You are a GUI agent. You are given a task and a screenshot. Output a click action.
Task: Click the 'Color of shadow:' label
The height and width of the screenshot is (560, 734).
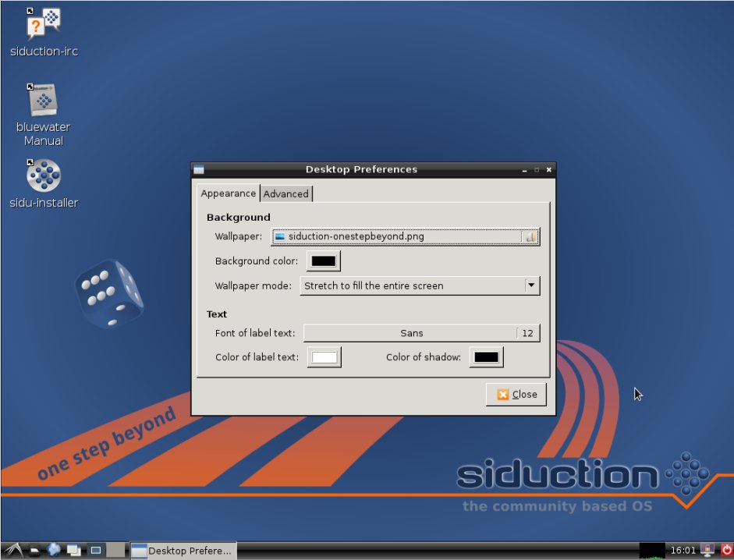point(424,357)
